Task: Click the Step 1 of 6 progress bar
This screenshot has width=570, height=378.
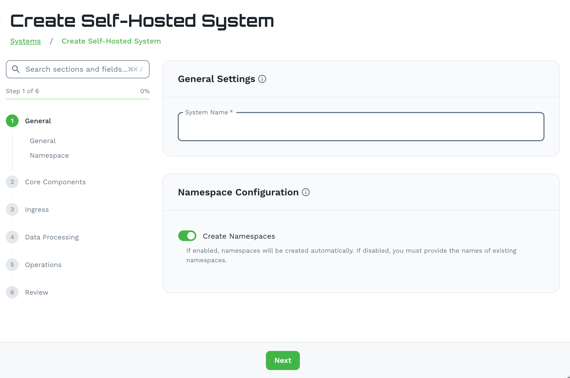Action: click(x=77, y=98)
